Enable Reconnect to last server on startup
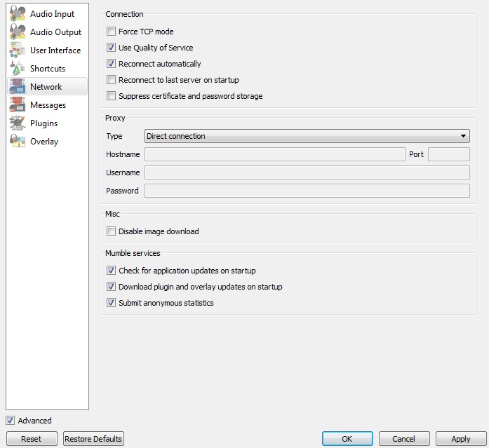The image size is (489, 448). [111, 80]
